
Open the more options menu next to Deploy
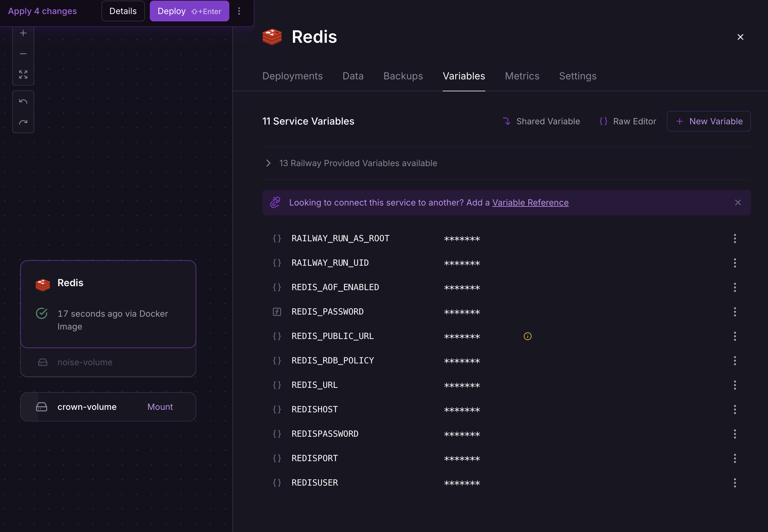pos(239,11)
